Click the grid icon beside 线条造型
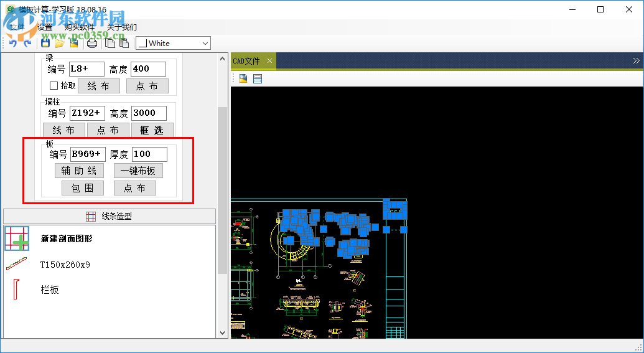The height and width of the screenshot is (353, 644). click(x=91, y=216)
